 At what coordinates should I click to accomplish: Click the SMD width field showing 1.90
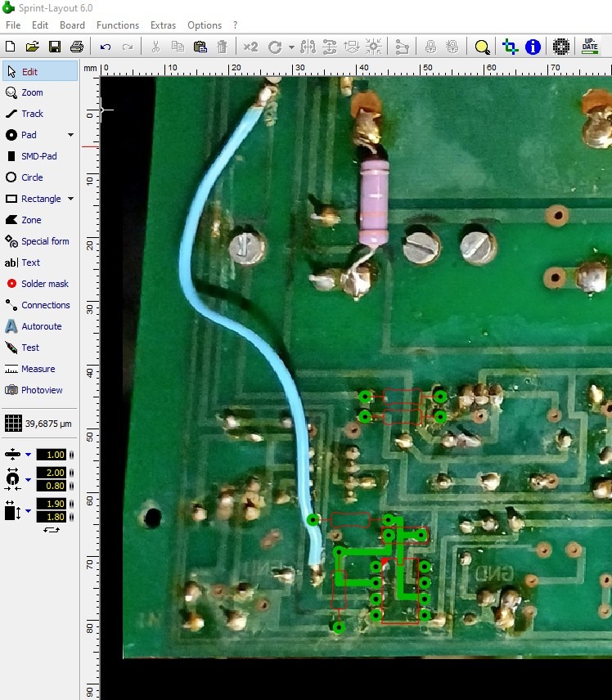coord(52,504)
